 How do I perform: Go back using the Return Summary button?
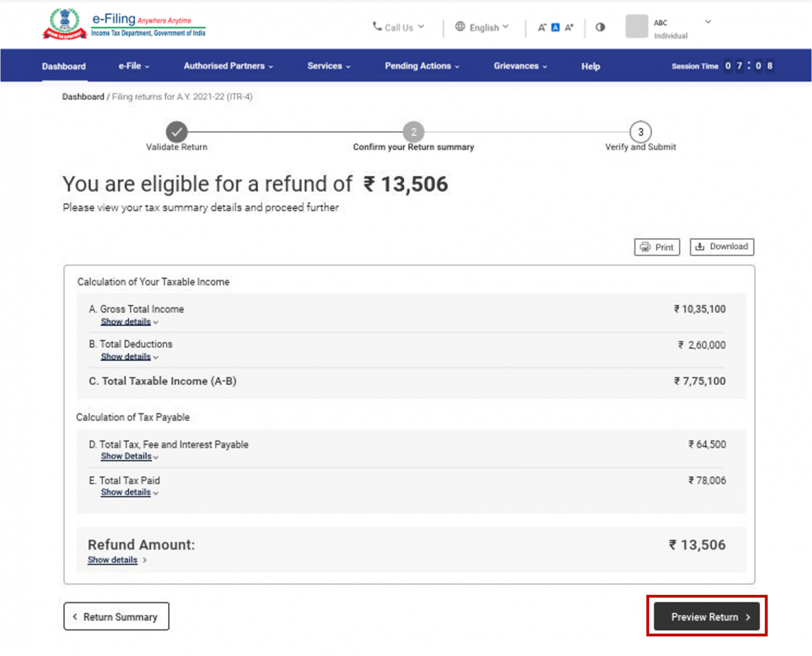(x=116, y=617)
